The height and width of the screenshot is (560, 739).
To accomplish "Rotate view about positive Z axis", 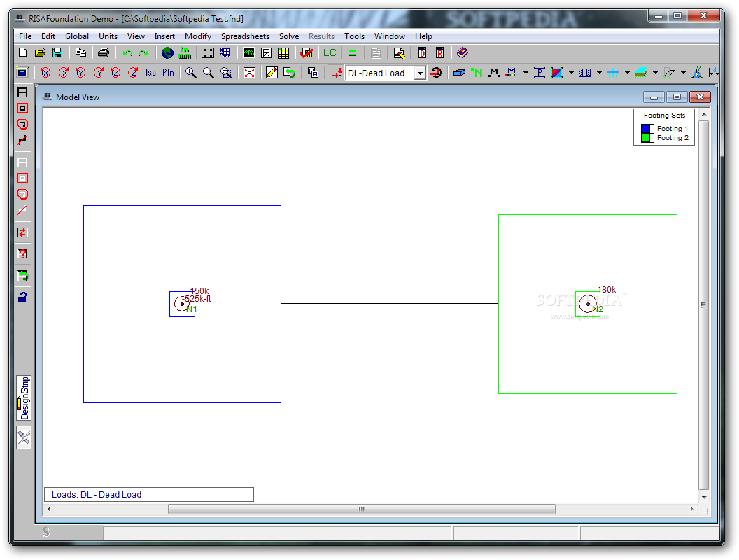I will click(115, 73).
